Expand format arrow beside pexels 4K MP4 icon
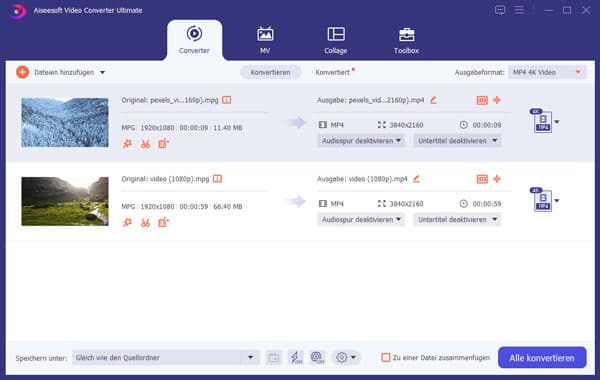The width and height of the screenshot is (600, 380). (557, 122)
